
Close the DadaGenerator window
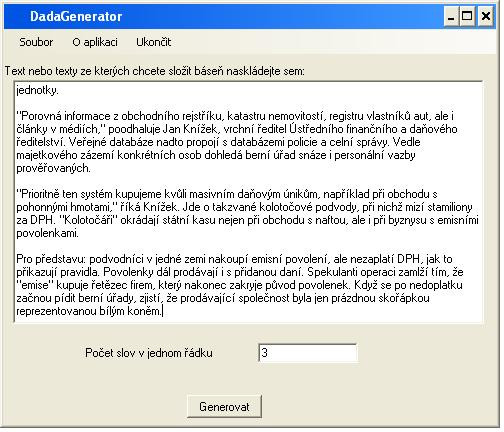click(486, 16)
